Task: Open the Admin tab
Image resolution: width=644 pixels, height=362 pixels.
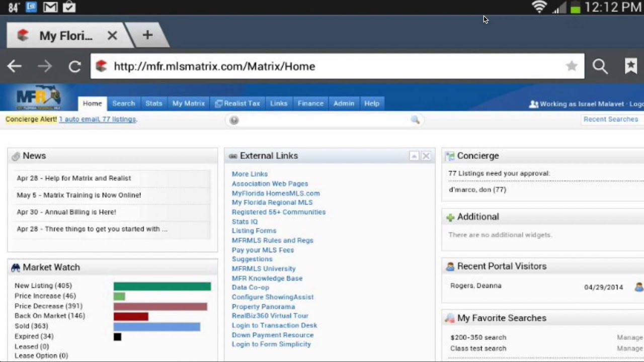Action: pyautogui.click(x=344, y=104)
